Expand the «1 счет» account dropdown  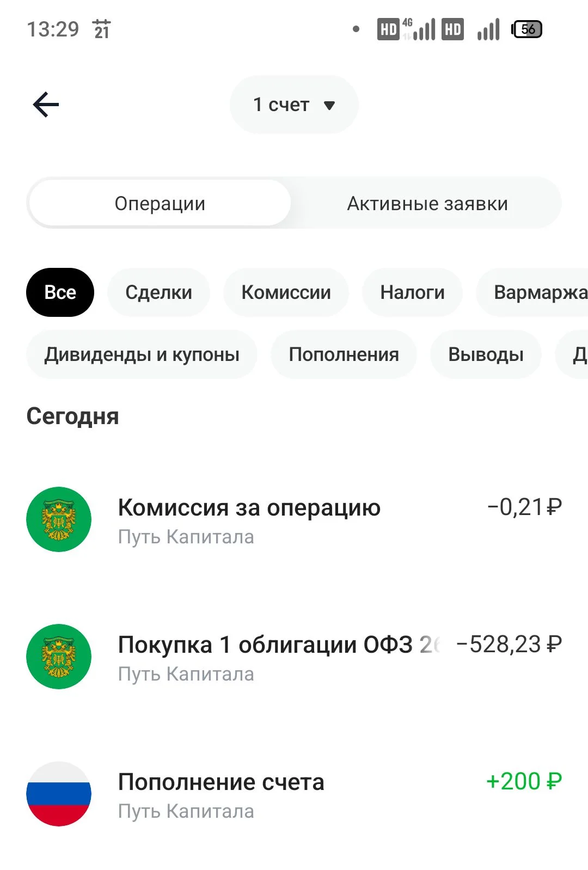coord(294,105)
